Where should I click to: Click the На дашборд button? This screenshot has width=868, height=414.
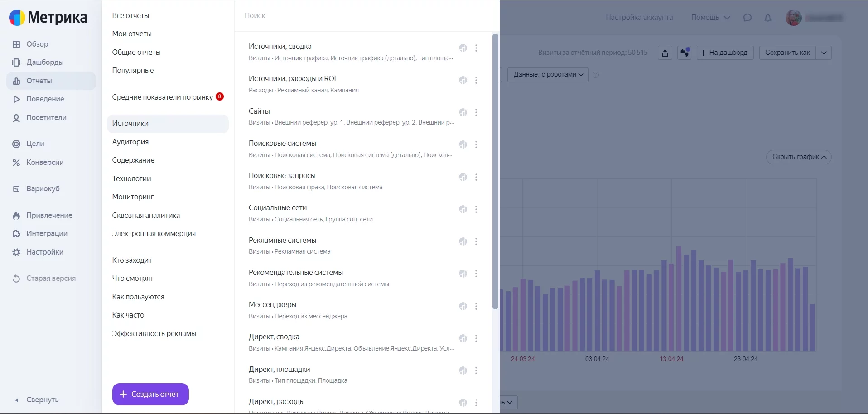[724, 53]
